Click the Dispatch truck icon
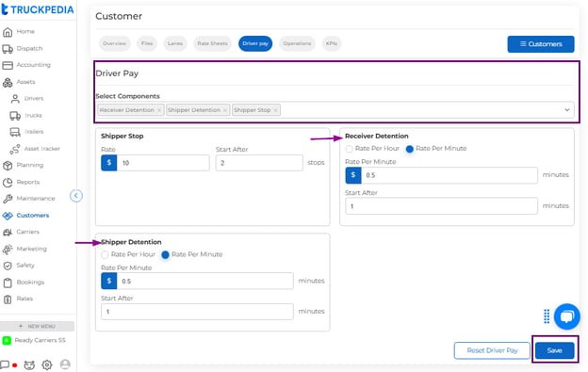The height and width of the screenshot is (372, 588). click(x=8, y=49)
